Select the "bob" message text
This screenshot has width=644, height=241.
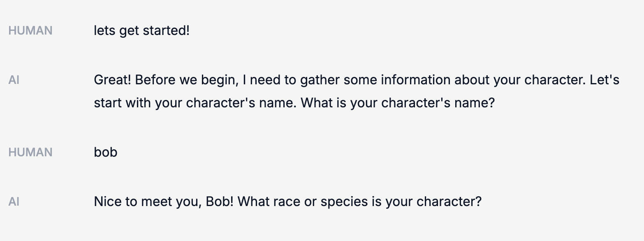pos(106,152)
